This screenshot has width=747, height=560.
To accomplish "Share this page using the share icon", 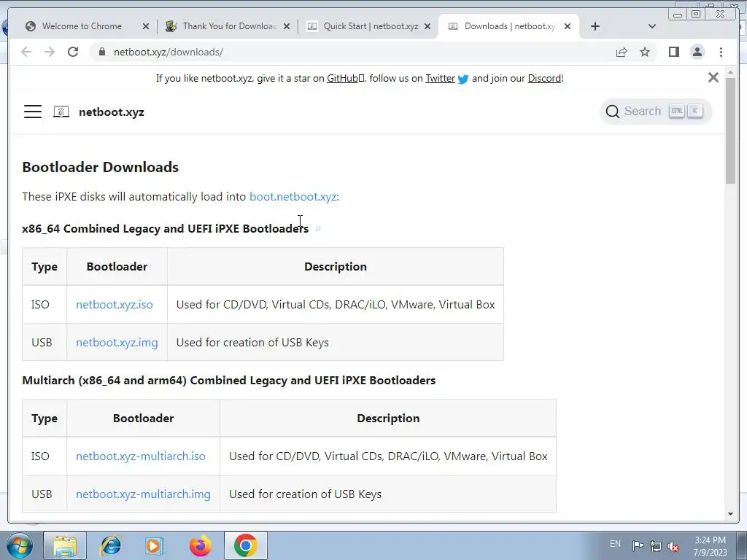I will tap(622, 52).
